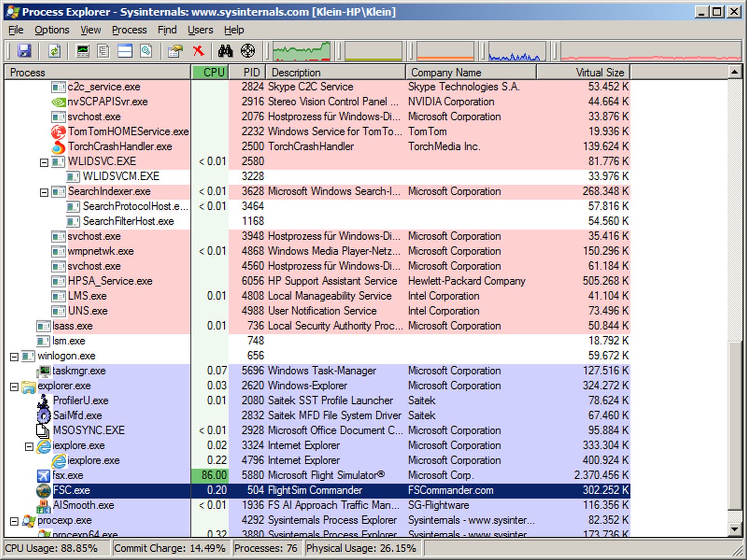Open the Options menu
The height and width of the screenshot is (560, 747).
coord(52,30)
